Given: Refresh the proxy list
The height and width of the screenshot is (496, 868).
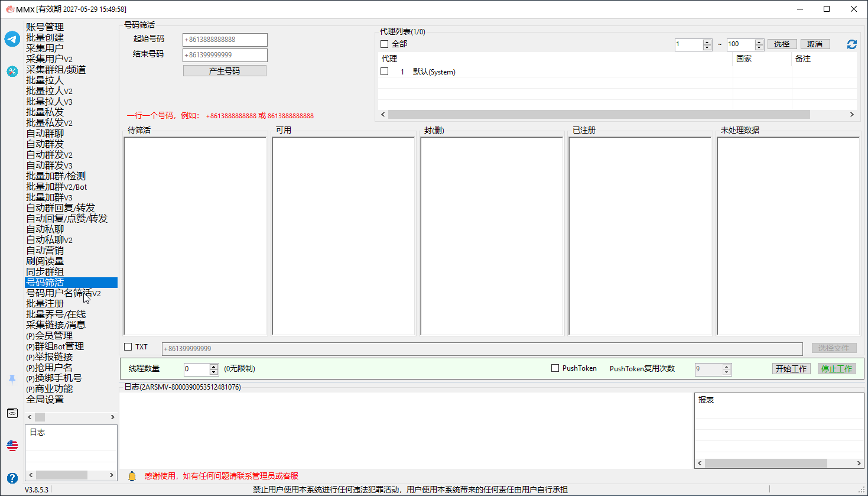Looking at the screenshot, I should [851, 44].
